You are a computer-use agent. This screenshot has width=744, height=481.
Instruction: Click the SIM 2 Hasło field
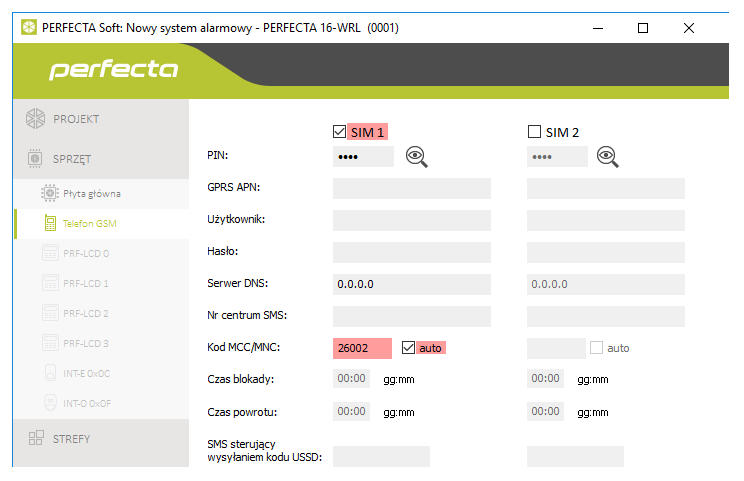tap(606, 252)
